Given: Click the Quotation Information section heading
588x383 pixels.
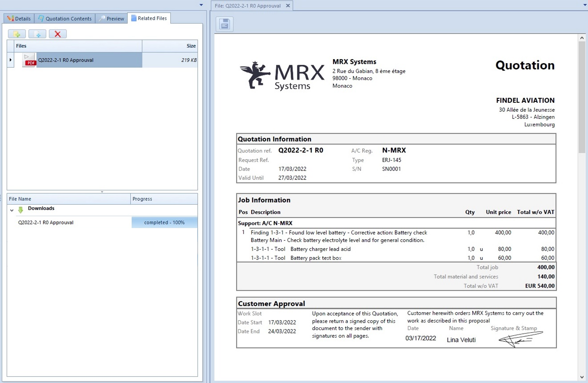Looking at the screenshot, I should click(274, 139).
